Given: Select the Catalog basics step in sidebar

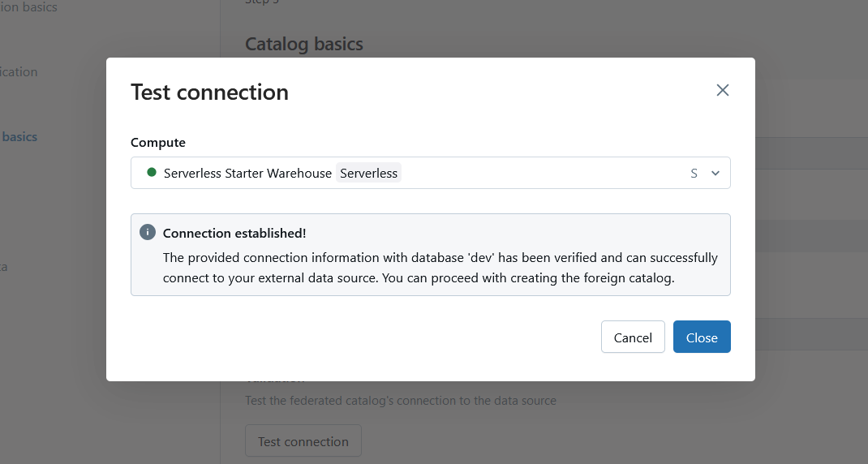Looking at the screenshot, I should (x=19, y=136).
